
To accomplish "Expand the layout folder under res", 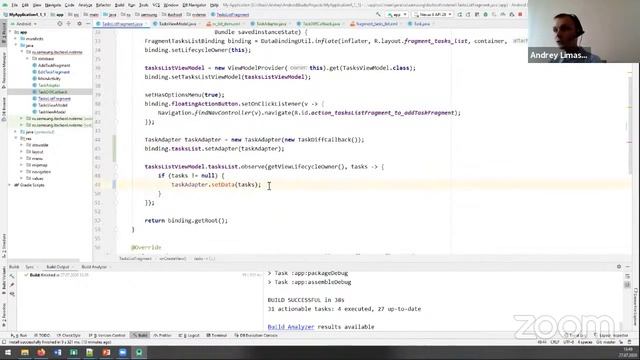I will tap(22, 152).
